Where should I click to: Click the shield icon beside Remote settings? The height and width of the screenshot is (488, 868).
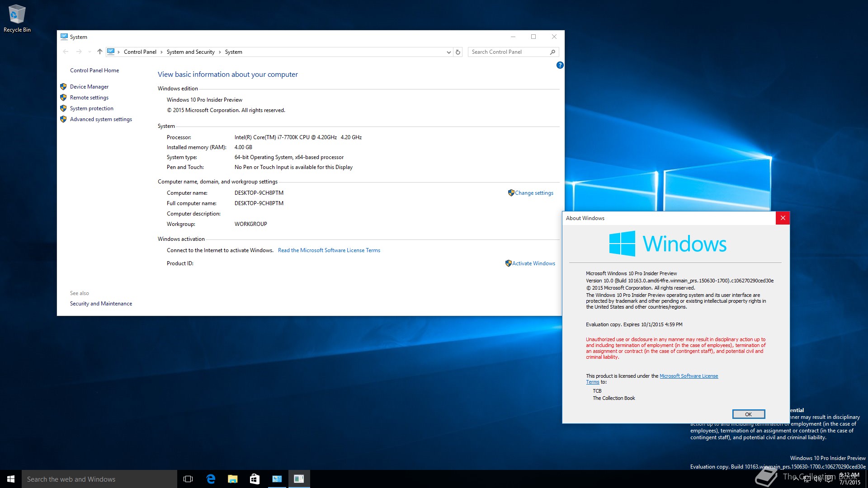(63, 97)
